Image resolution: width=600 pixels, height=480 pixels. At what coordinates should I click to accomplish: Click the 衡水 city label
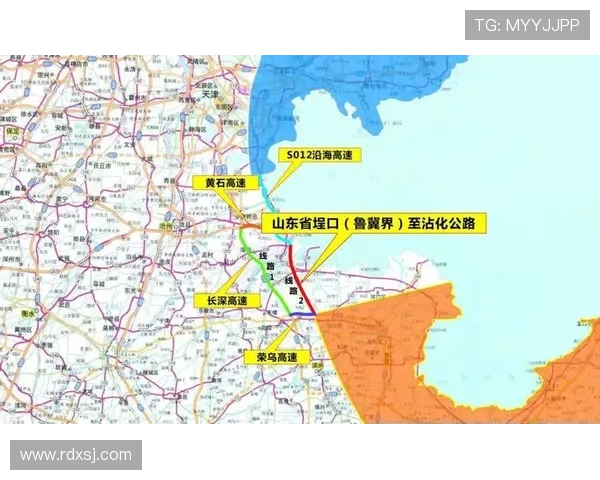click(28, 314)
